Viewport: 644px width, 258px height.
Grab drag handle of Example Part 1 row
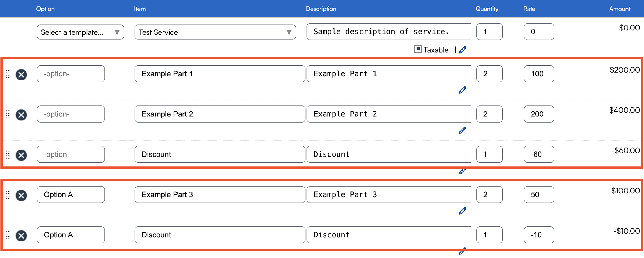point(7,74)
